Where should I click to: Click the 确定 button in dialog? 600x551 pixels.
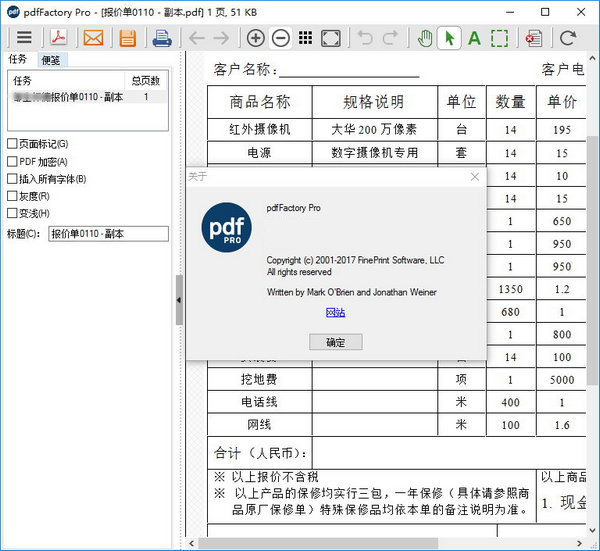tap(336, 342)
